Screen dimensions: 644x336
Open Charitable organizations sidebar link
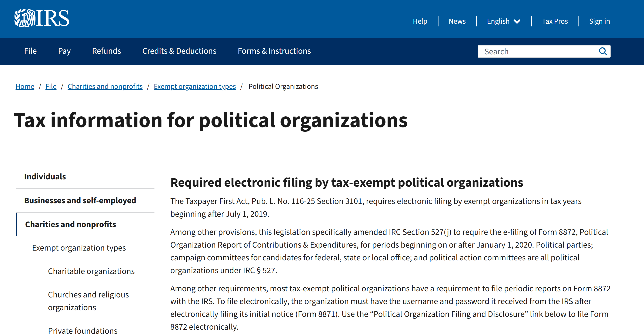pyautogui.click(x=91, y=271)
